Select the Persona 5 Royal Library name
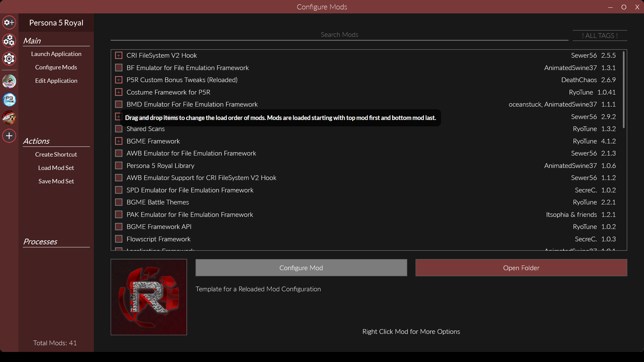The height and width of the screenshot is (362, 644). point(160,166)
